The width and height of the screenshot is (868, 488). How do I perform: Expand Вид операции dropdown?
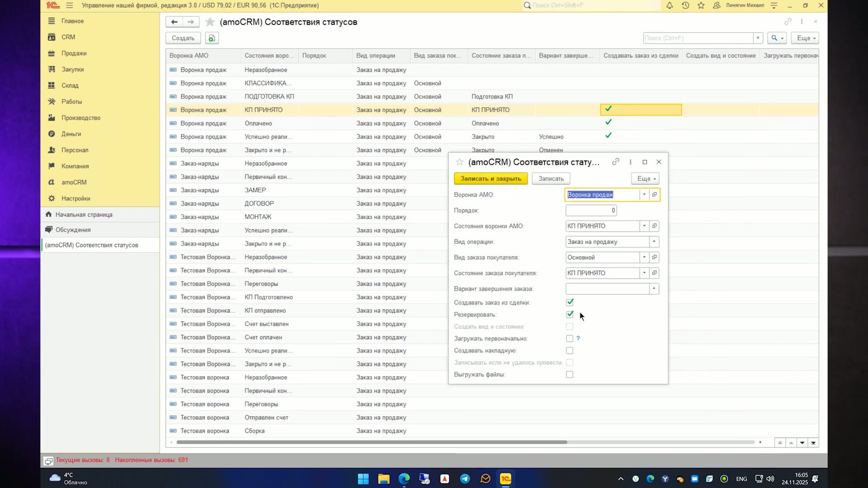coord(654,242)
